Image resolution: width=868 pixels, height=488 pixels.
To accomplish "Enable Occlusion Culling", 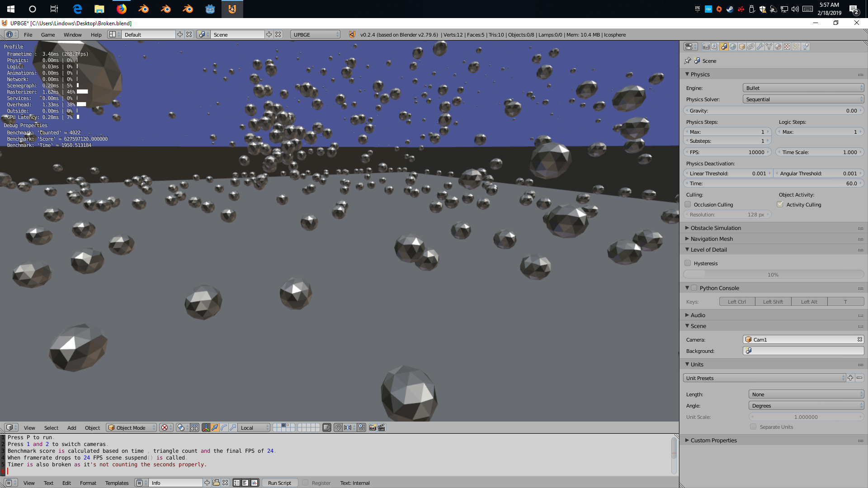I will point(688,204).
